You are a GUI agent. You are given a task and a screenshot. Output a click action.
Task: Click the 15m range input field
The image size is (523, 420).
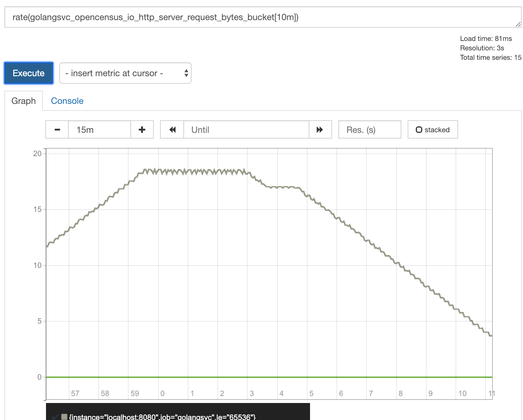[x=99, y=130]
